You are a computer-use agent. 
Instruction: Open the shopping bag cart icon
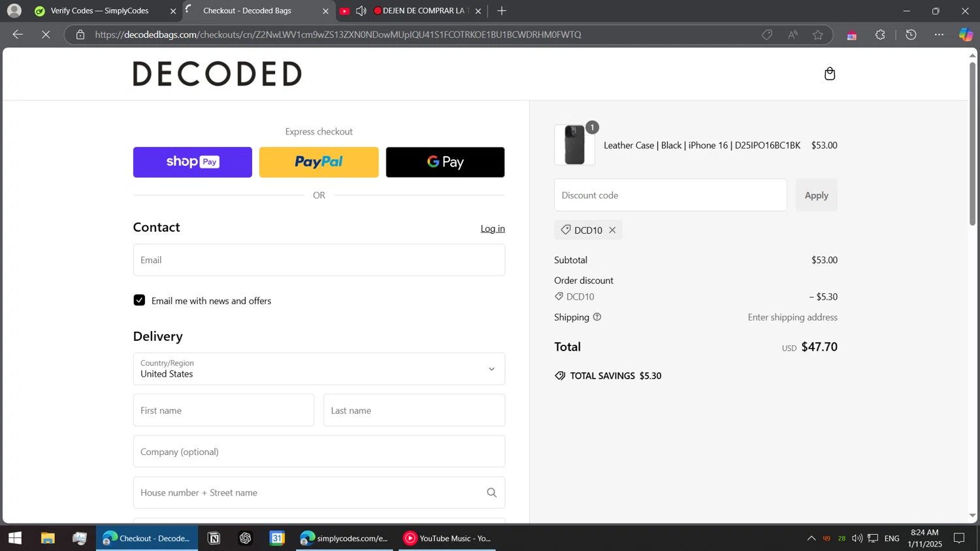tap(830, 74)
